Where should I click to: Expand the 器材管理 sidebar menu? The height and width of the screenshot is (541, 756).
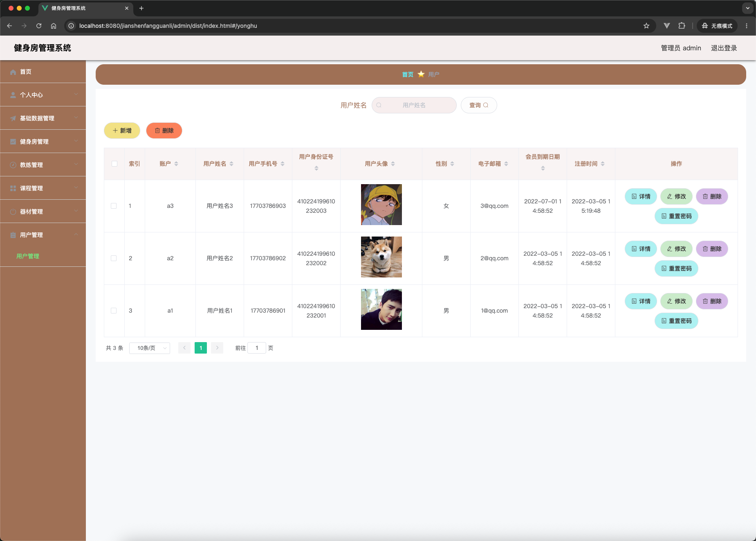point(43,212)
